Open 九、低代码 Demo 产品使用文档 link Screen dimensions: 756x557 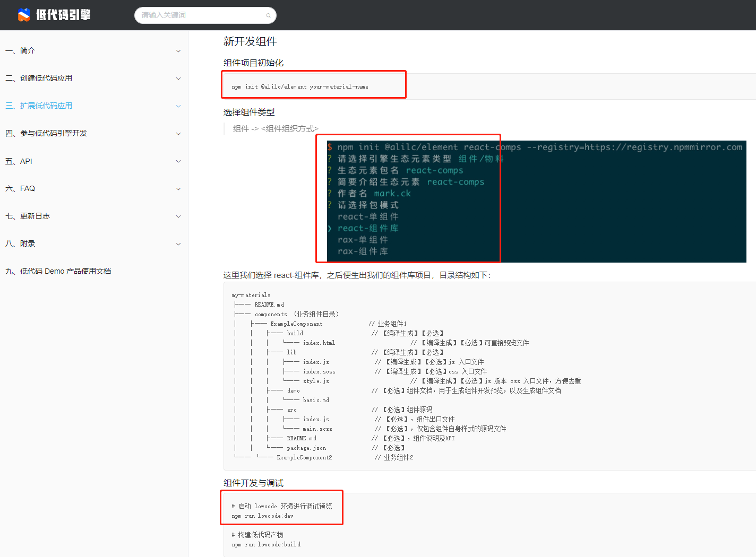pyautogui.click(x=58, y=271)
